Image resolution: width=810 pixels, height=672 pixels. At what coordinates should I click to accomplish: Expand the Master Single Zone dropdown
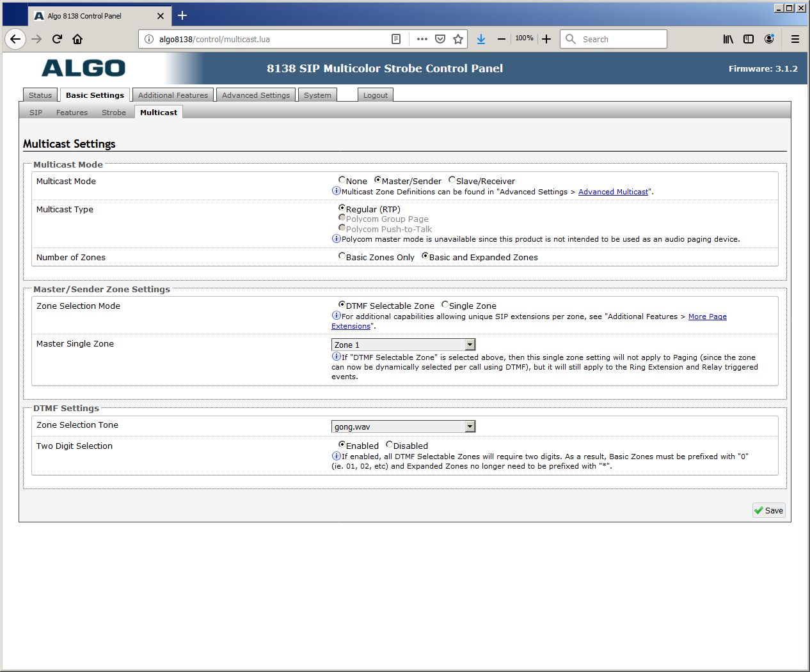[470, 345]
